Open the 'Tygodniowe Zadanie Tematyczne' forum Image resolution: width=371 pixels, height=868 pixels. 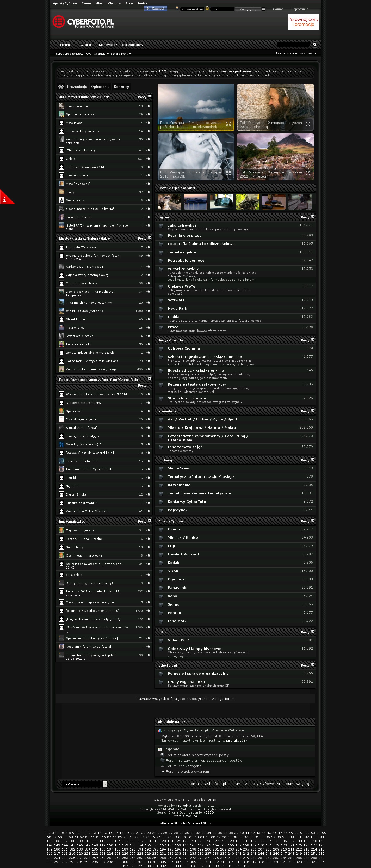click(199, 493)
